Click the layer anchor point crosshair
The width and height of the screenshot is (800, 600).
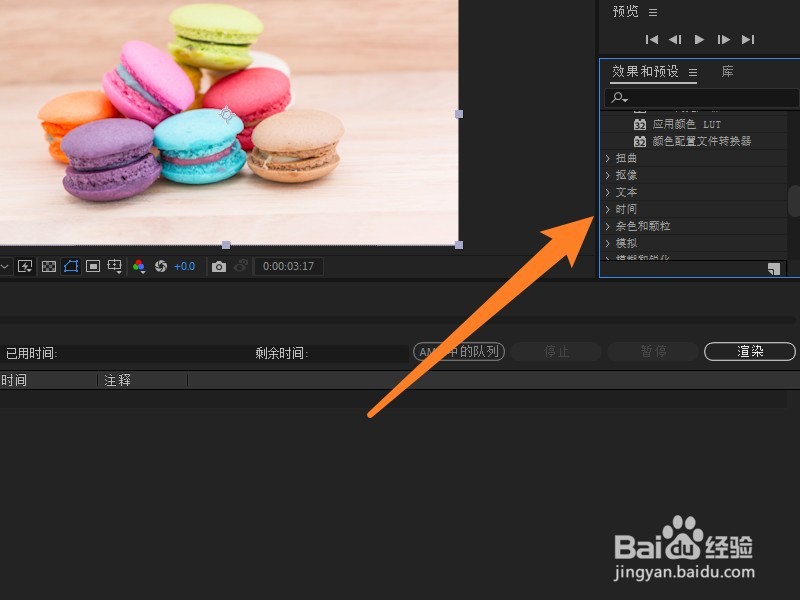pos(227,114)
